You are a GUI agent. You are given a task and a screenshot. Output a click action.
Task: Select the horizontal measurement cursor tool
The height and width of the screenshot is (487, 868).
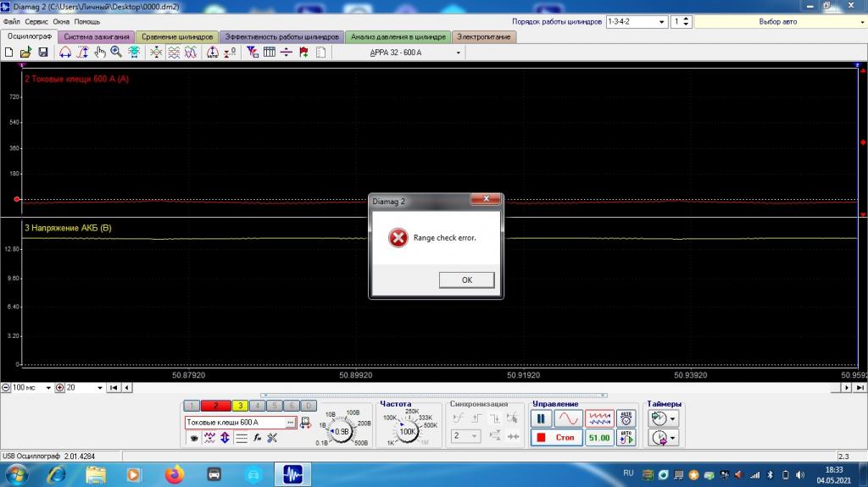(x=65, y=53)
